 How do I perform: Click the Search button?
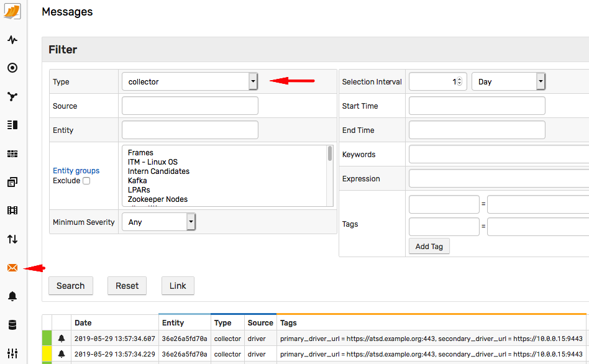pyautogui.click(x=71, y=286)
